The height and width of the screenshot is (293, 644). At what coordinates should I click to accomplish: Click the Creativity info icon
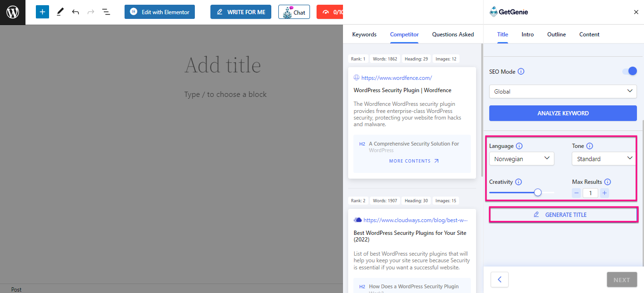(x=519, y=182)
